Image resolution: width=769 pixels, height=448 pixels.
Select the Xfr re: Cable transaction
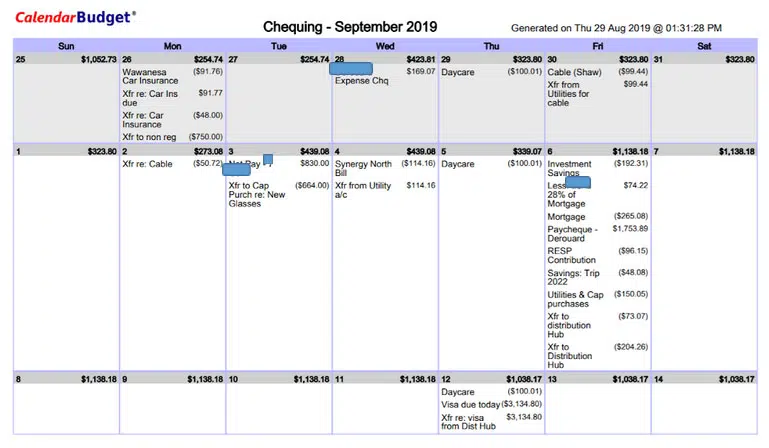(x=147, y=164)
